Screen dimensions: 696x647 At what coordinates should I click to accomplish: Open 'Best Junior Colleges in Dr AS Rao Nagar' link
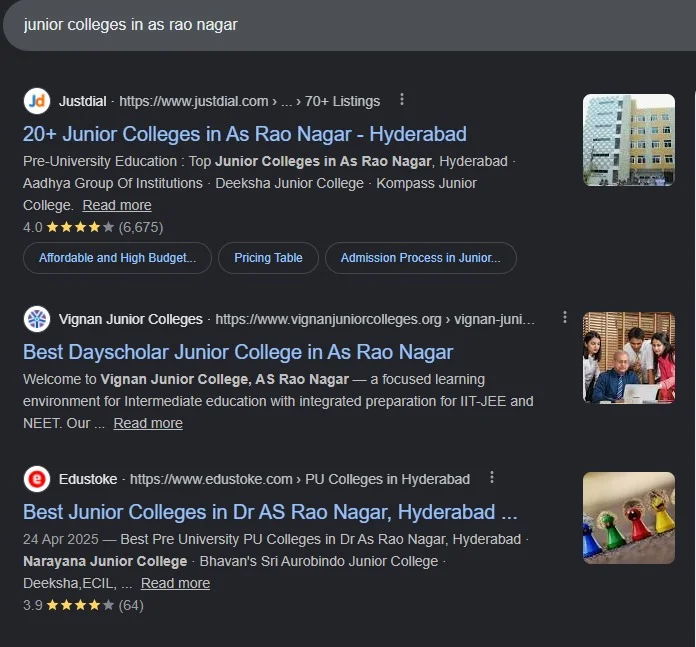tap(270, 512)
